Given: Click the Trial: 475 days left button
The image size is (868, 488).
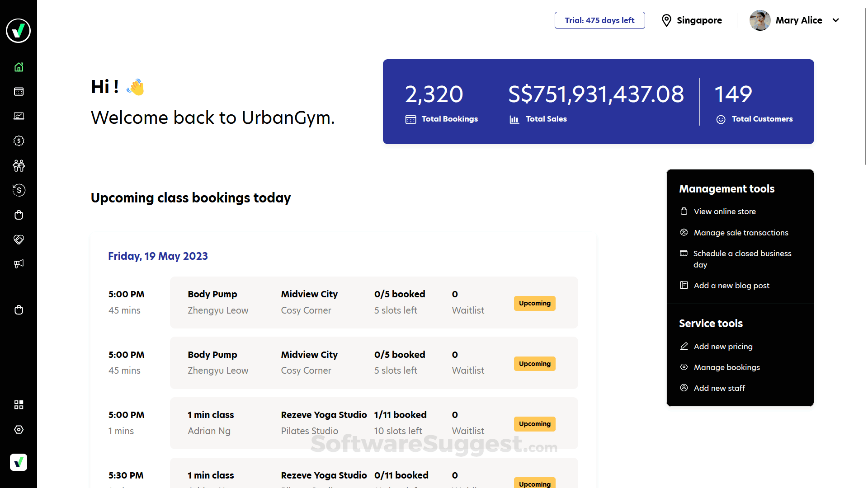Looking at the screenshot, I should click(x=599, y=20).
